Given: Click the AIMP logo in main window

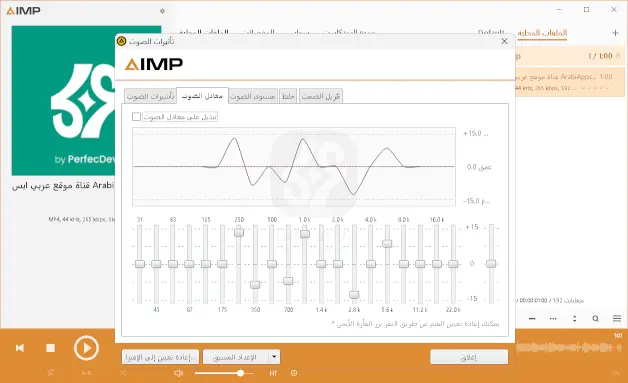Looking at the screenshot, I should coord(23,11).
